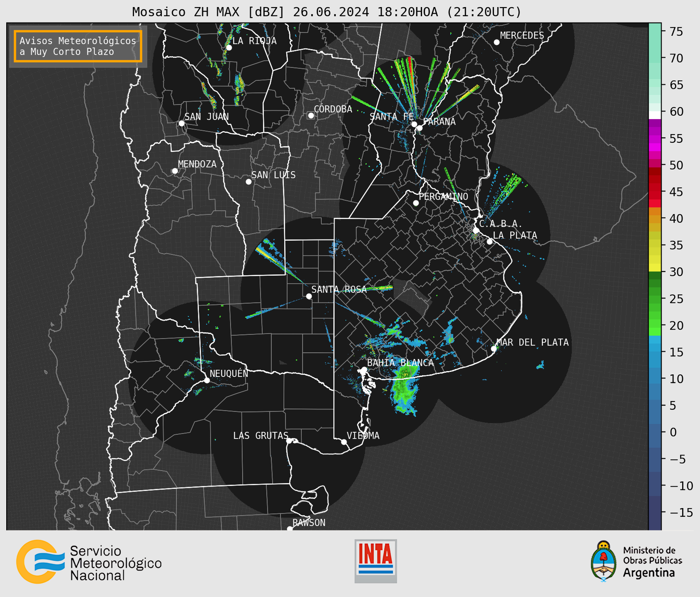Click the INTA logo
The height and width of the screenshot is (597, 700).
click(376, 561)
